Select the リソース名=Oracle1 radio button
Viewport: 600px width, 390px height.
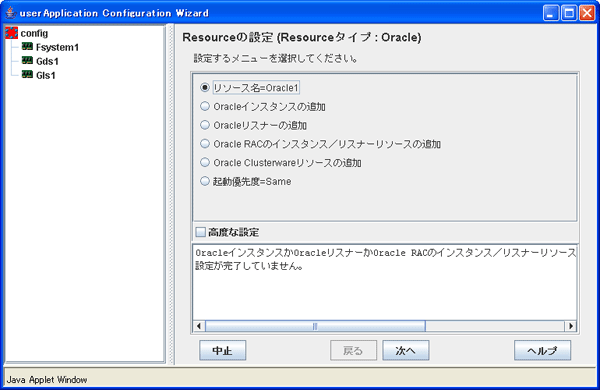(205, 88)
